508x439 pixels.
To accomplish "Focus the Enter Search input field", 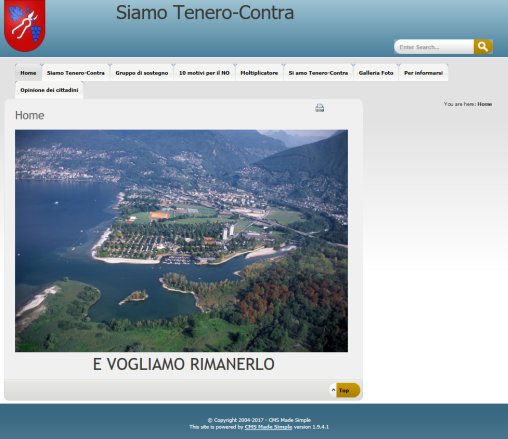I will 434,47.
